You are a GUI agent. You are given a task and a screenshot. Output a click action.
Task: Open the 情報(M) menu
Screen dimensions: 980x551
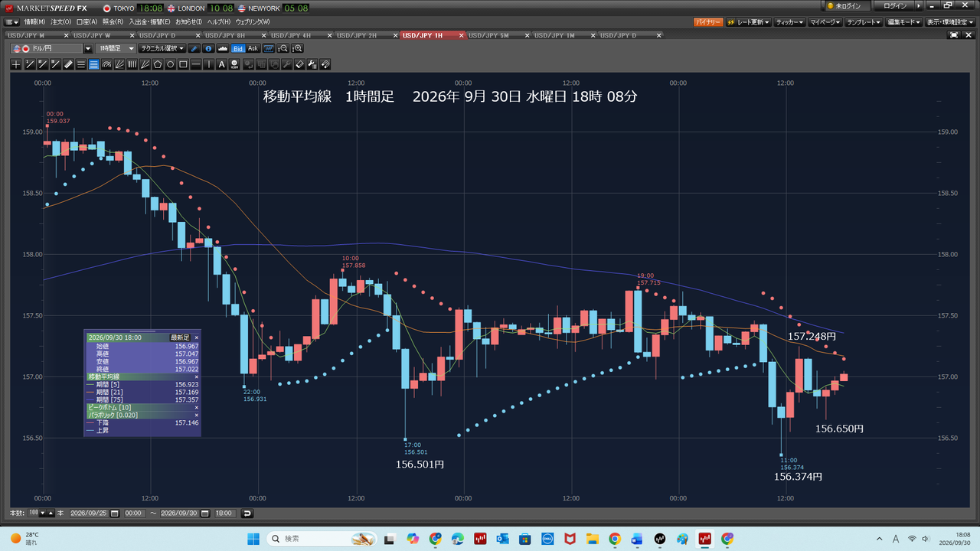[x=34, y=22]
